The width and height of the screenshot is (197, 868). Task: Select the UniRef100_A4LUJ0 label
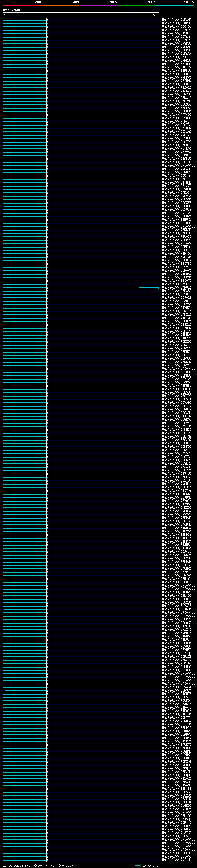[x=177, y=640]
